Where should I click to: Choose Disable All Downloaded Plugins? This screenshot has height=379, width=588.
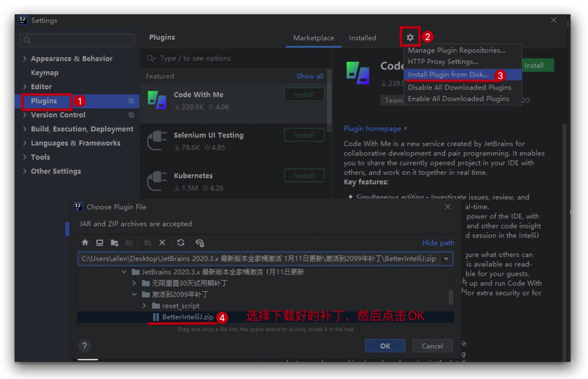[463, 87]
